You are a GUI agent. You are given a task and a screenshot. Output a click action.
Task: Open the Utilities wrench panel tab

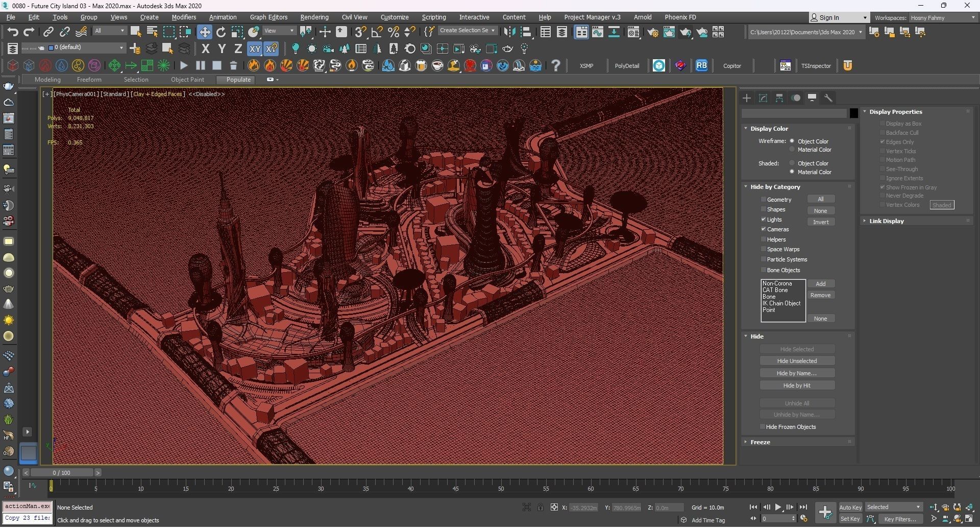(828, 98)
